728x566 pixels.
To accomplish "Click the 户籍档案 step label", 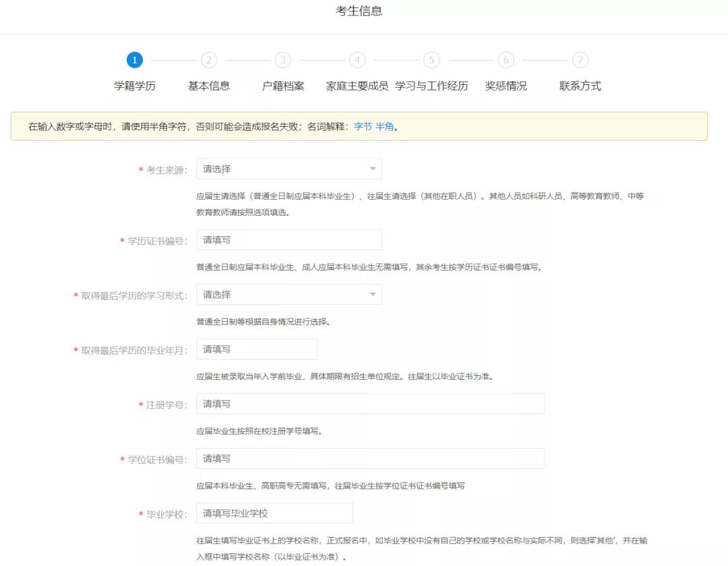I will click(x=283, y=86).
